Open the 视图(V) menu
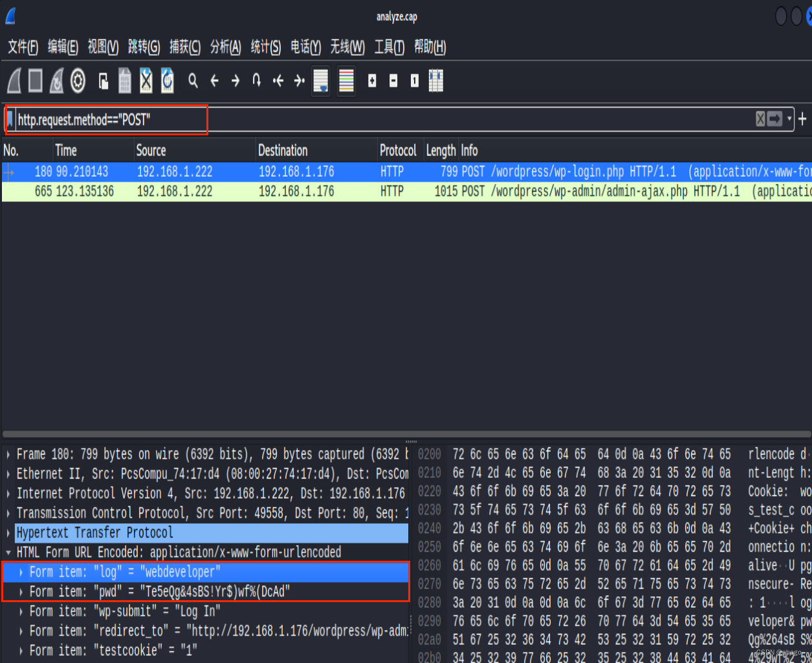 pos(103,47)
